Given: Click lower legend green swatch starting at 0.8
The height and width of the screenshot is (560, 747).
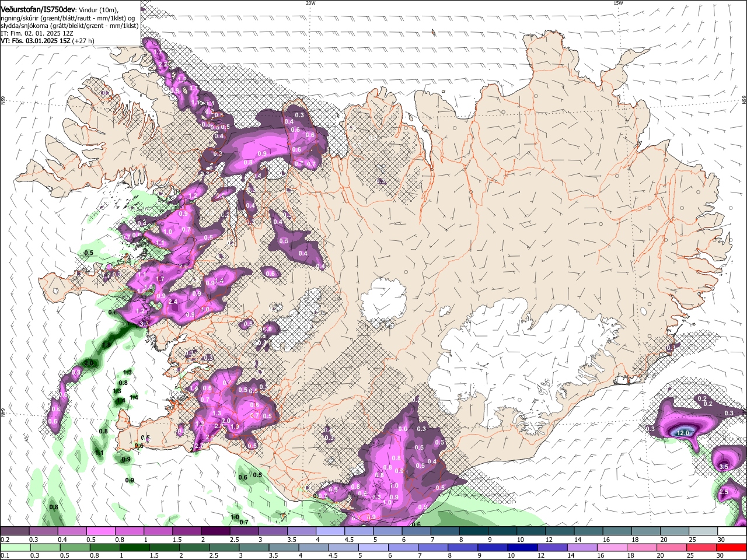Looking at the screenshot, I should point(105,547).
